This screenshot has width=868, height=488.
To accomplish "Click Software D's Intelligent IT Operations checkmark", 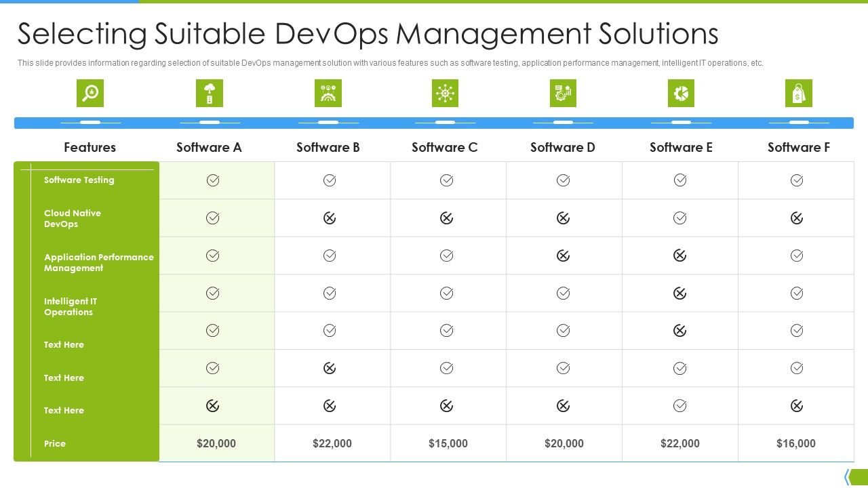I will pos(563,293).
